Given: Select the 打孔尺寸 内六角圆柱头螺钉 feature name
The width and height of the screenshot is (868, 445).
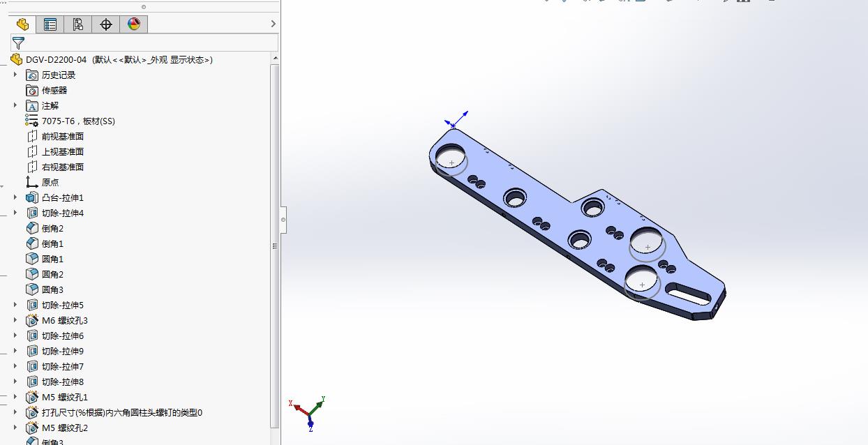Looking at the screenshot, I should click(122, 412).
